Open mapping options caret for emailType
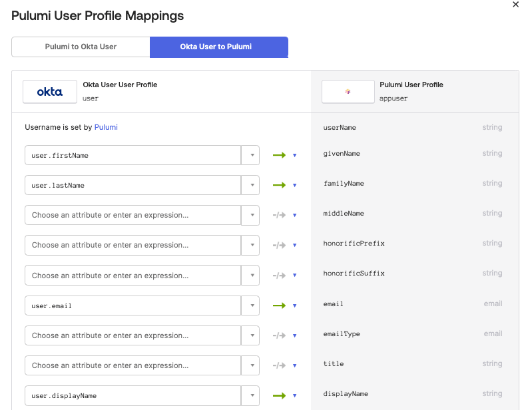Screen dimensions: 532x410 click(294, 335)
